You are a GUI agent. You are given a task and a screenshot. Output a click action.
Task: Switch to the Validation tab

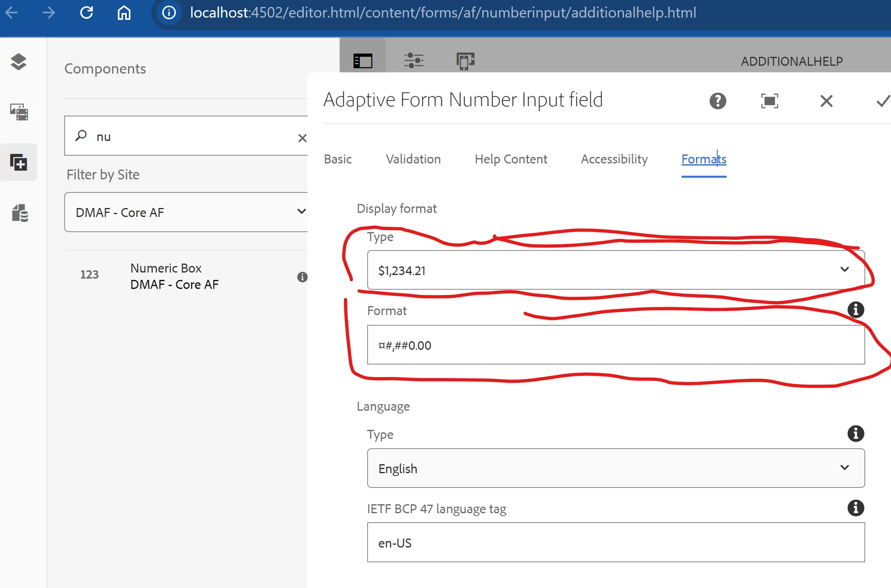(x=413, y=159)
